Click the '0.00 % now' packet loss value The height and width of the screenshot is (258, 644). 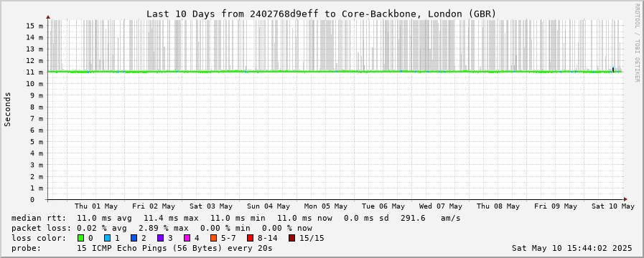[287, 228]
